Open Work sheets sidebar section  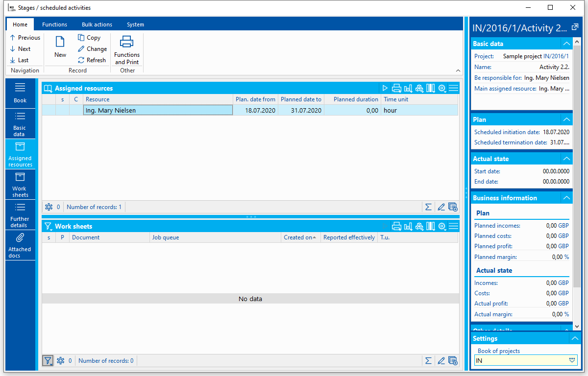click(x=20, y=185)
